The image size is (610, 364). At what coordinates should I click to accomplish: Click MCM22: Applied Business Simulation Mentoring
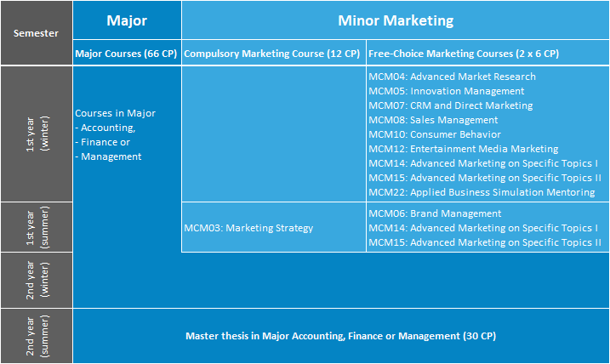[x=482, y=192]
